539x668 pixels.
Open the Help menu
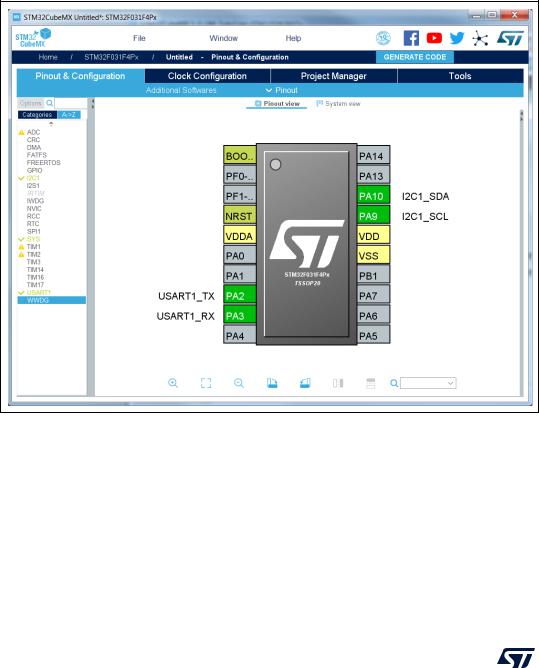(293, 38)
